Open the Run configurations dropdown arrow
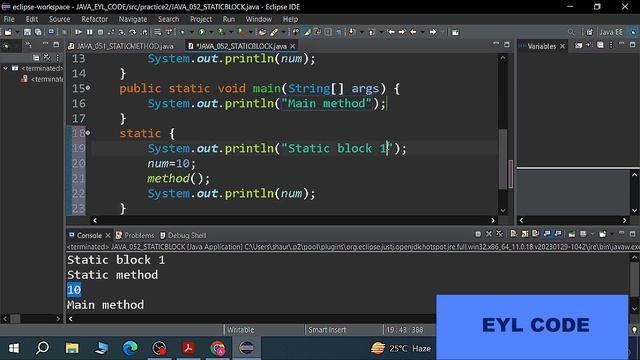640x360 pixels. (211, 32)
